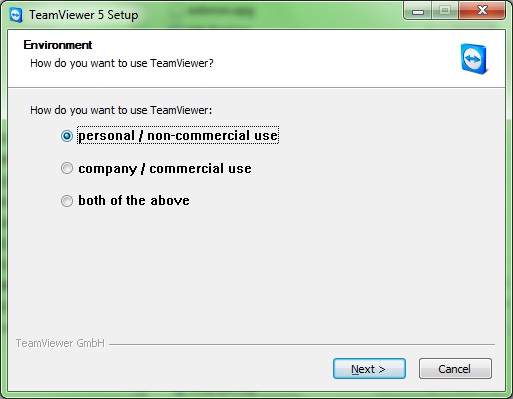Select the company / commercial use radio button
The width and height of the screenshot is (513, 399).
pos(67,168)
